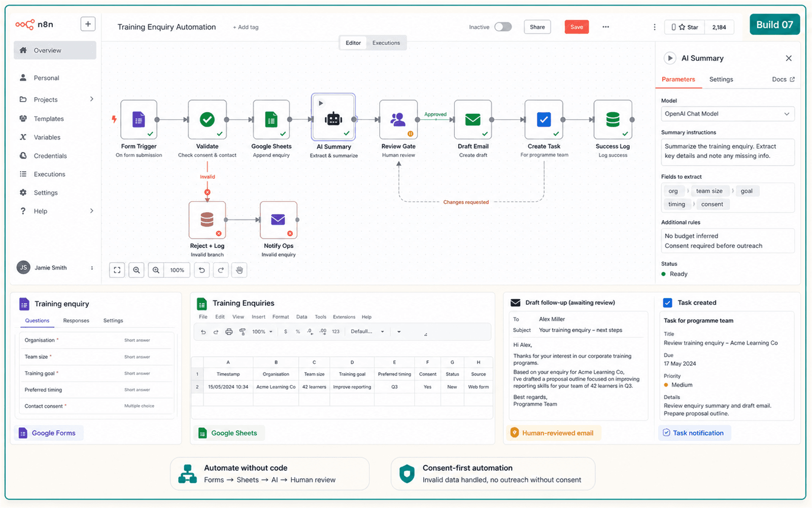Open the Extensions menu in Training Enquiries

tap(344, 317)
